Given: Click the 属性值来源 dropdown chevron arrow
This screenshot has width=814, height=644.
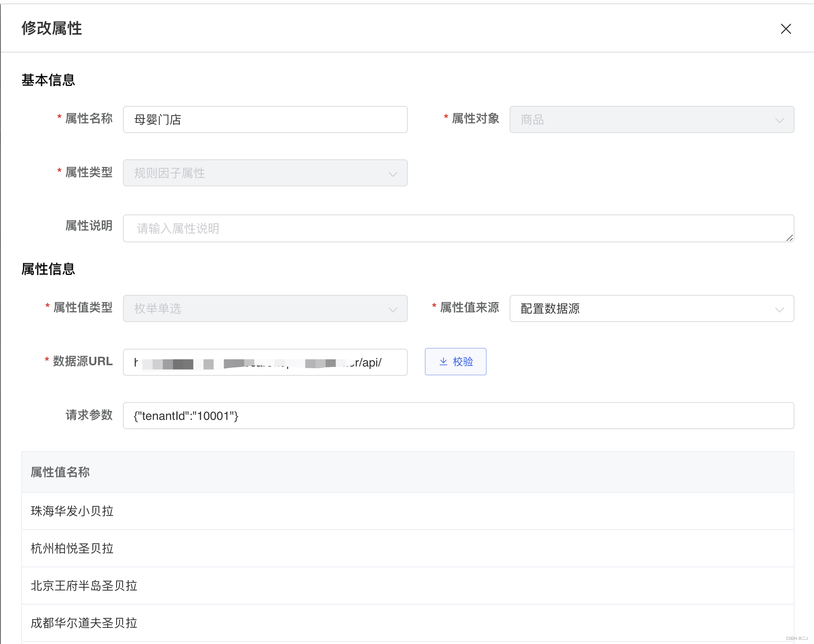Looking at the screenshot, I should click(x=779, y=309).
